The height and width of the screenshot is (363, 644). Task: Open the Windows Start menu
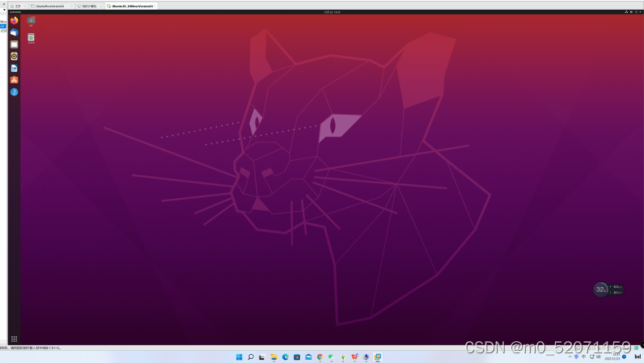pos(239,357)
